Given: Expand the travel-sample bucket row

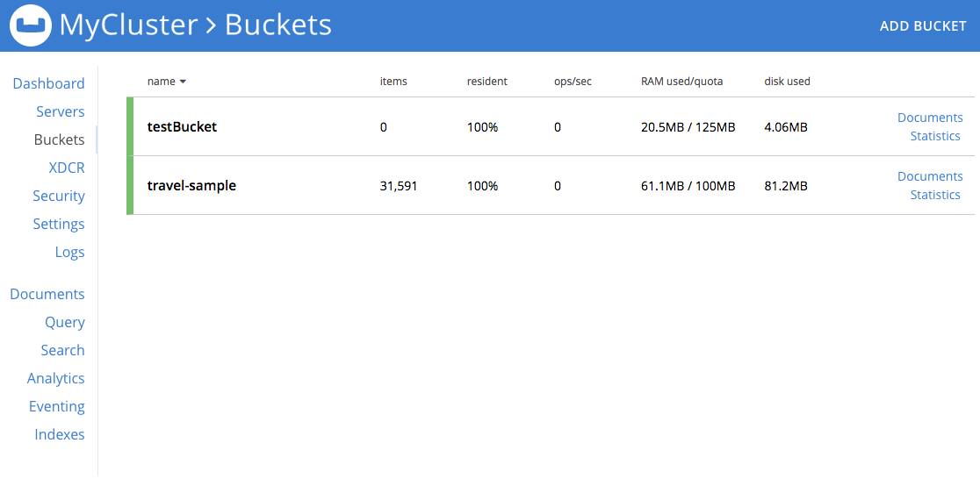Looking at the screenshot, I should (191, 186).
